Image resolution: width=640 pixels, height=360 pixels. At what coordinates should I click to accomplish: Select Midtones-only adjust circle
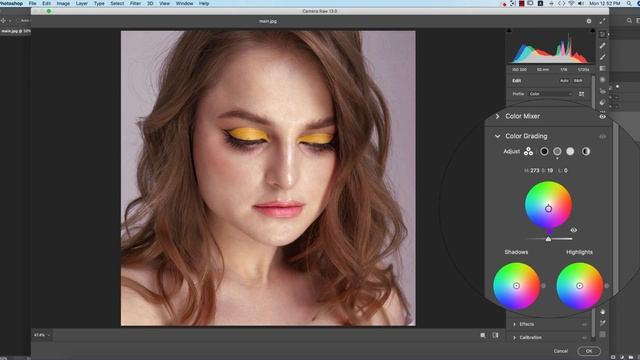coord(557,151)
